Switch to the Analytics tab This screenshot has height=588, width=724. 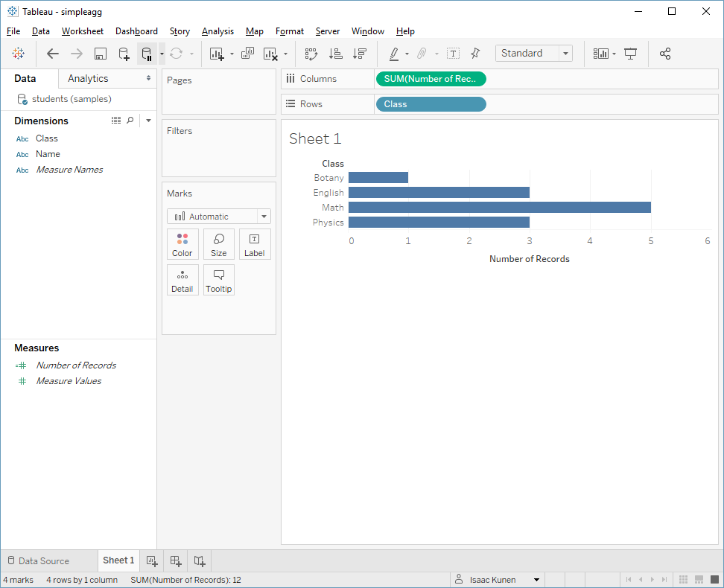click(x=88, y=78)
